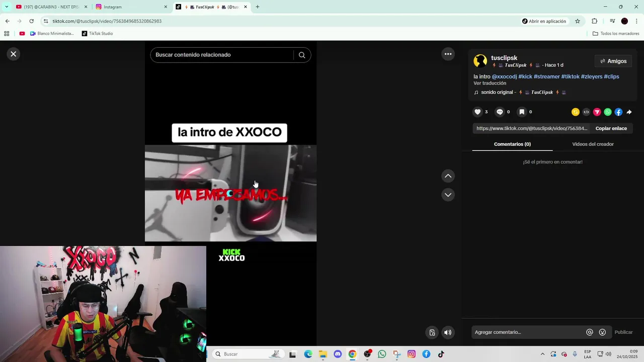
Task: Like the video with the heart icon
Action: pyautogui.click(x=477, y=112)
